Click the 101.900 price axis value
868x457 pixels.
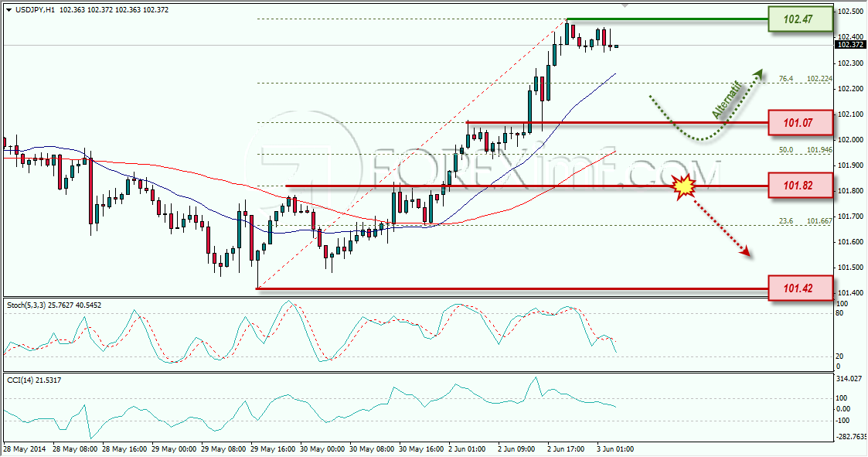(851, 165)
